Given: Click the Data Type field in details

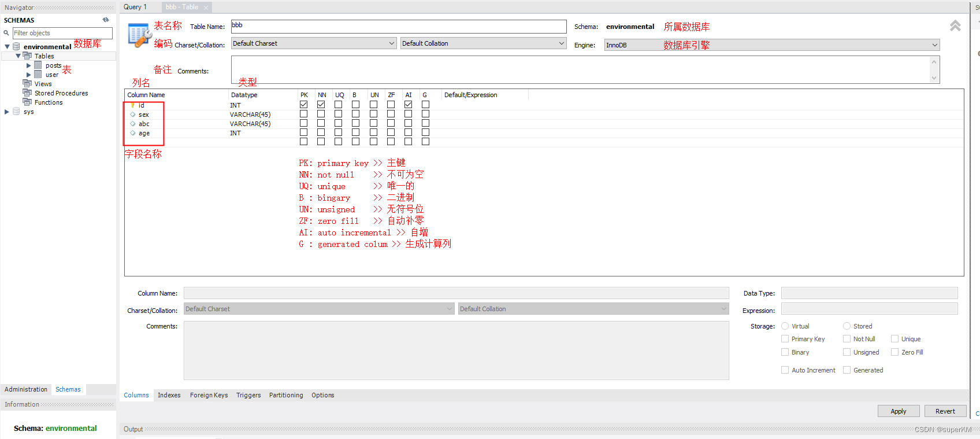Looking at the screenshot, I should [x=870, y=293].
